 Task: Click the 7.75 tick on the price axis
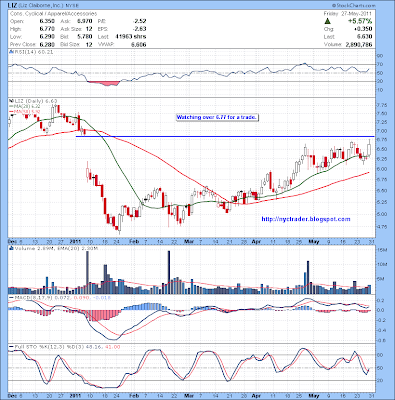coord(382,105)
